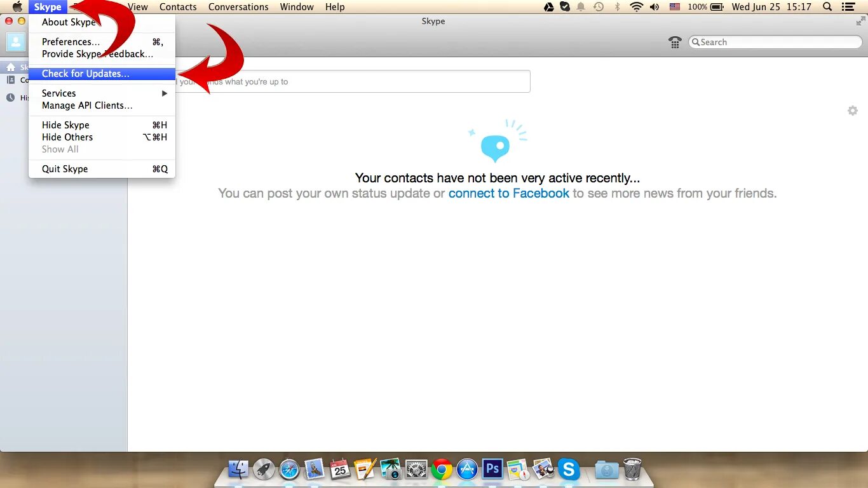Open Time Machine menu bar icon

[598, 7]
